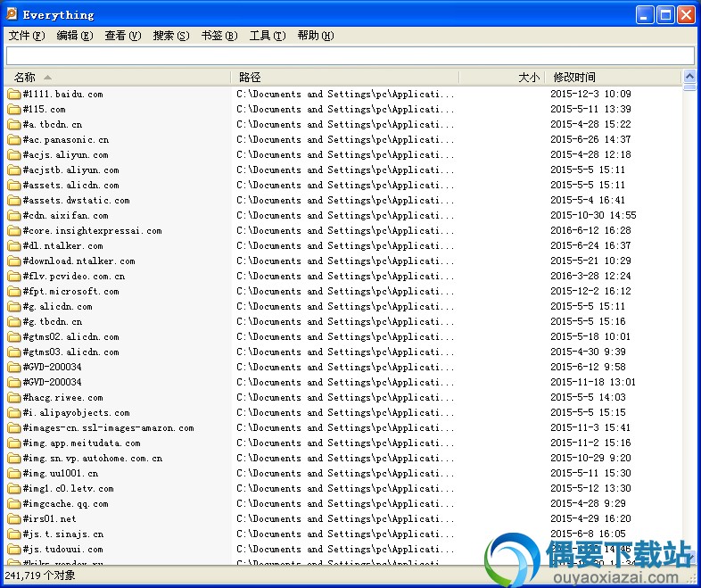This screenshot has height=588, width=701.
Task: Click the date 2015-6-26 14:37
Action: (x=590, y=139)
